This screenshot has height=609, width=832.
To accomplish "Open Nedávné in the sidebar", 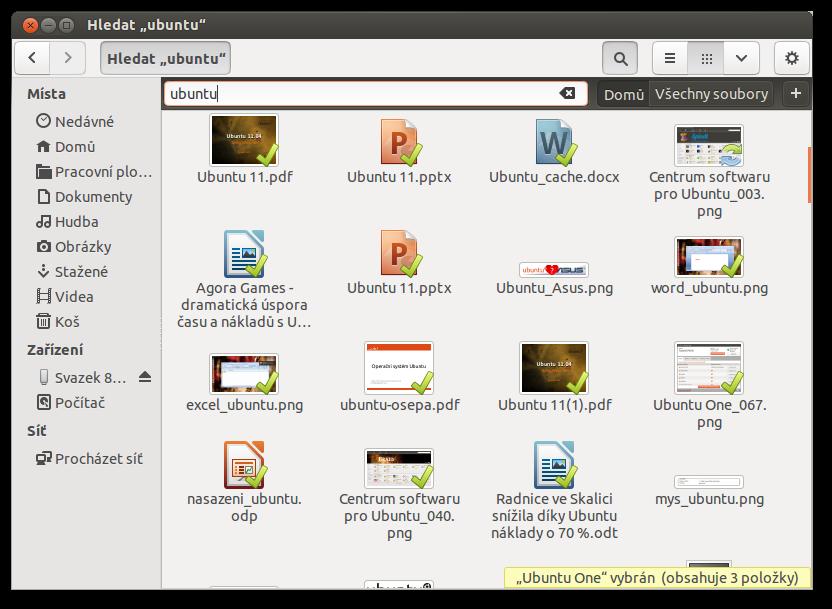I will [x=75, y=121].
